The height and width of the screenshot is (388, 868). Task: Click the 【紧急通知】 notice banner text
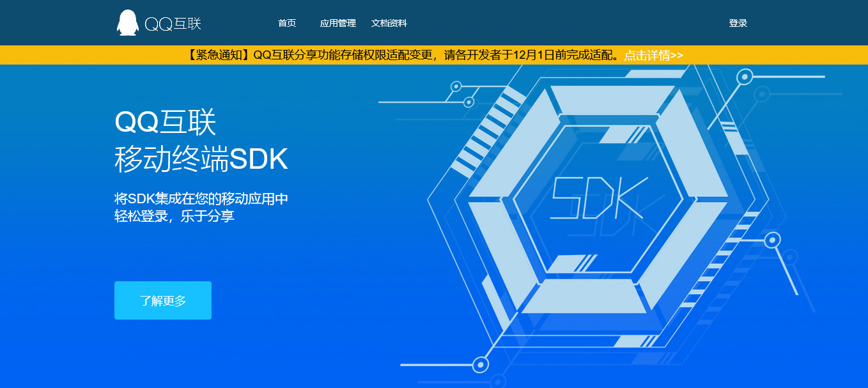pos(404,55)
